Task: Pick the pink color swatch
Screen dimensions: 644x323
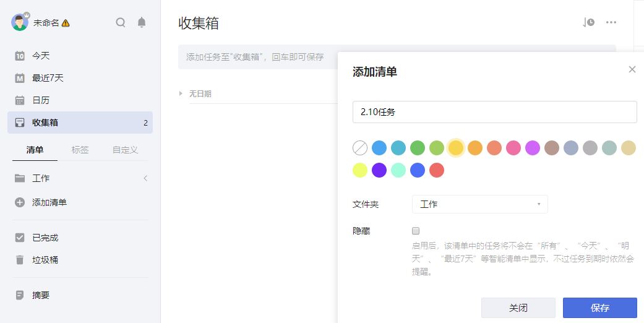Action: coord(513,148)
